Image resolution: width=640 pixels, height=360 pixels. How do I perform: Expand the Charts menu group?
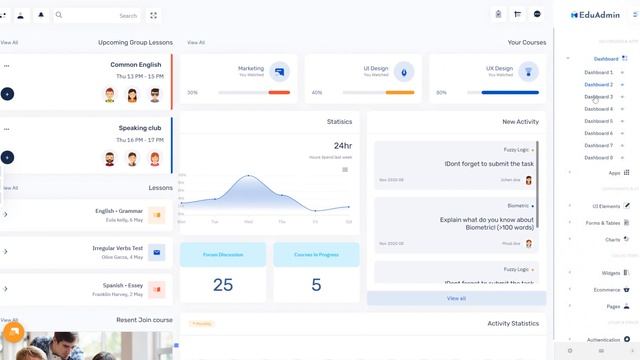click(x=570, y=239)
